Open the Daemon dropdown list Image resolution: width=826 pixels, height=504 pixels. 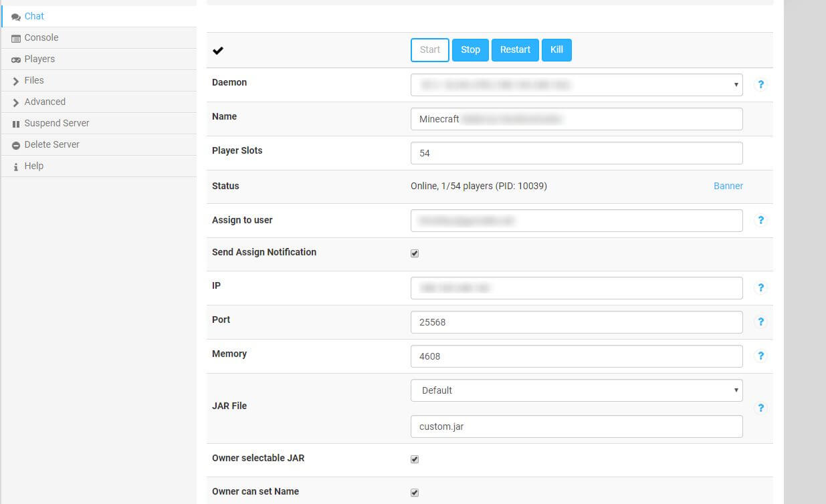pyautogui.click(x=576, y=85)
